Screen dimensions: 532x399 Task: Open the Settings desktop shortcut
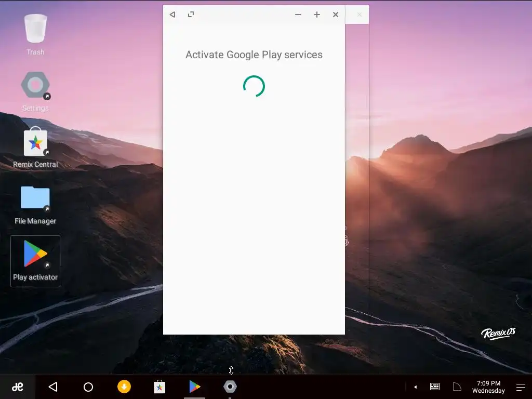click(35, 91)
